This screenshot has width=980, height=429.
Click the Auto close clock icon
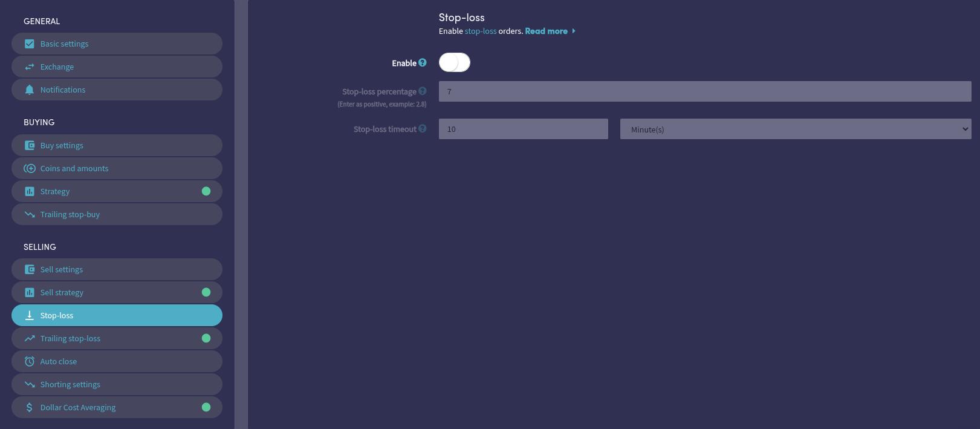(29, 361)
